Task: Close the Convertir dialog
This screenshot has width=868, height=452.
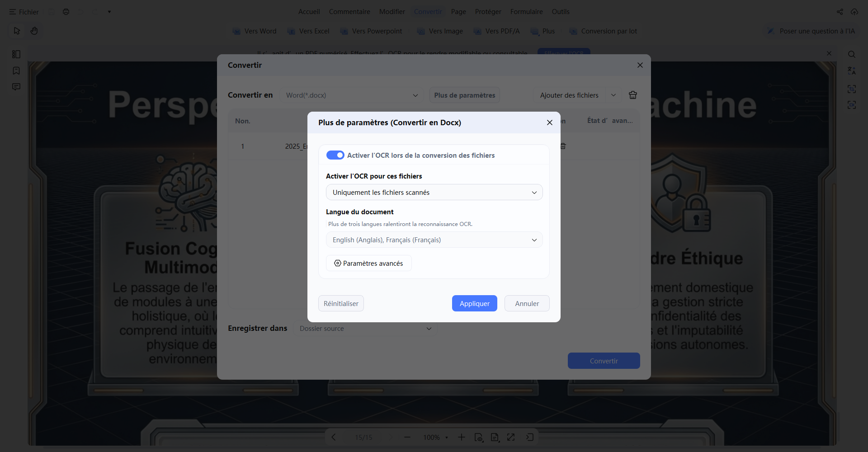Action: pyautogui.click(x=640, y=65)
